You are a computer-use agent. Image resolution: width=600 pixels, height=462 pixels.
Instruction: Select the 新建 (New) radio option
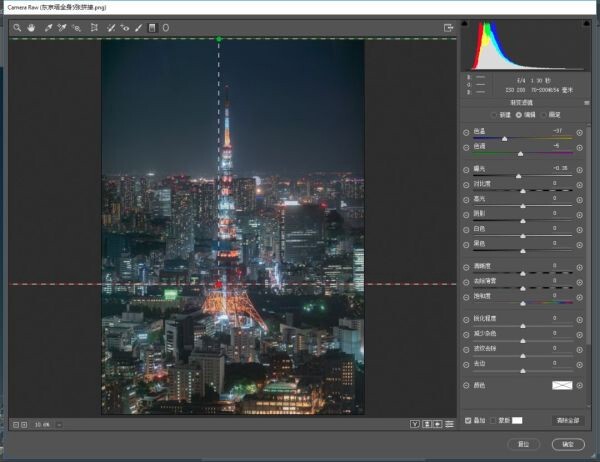point(494,115)
